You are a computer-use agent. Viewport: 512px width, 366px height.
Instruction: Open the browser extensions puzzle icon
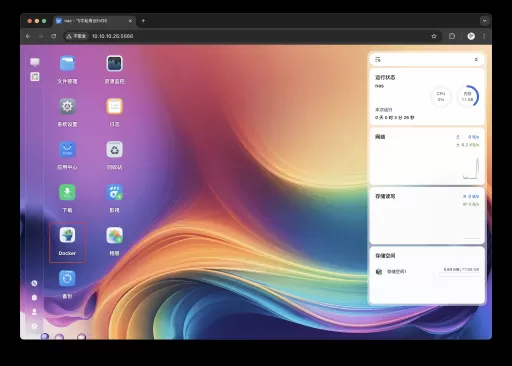452,36
